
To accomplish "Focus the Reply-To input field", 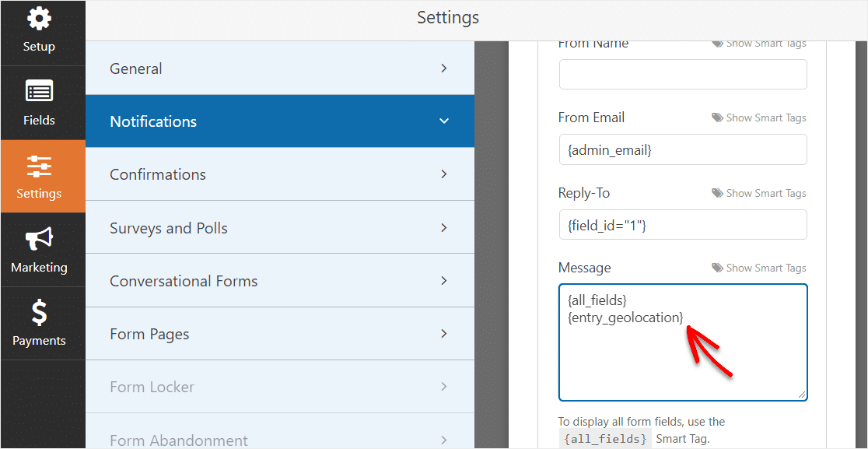I will pyautogui.click(x=682, y=225).
